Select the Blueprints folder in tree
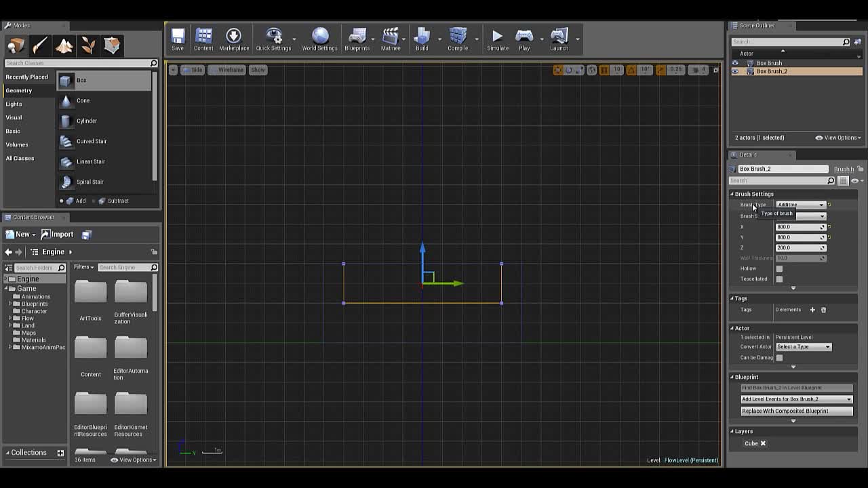This screenshot has width=868, height=488. (34, 304)
